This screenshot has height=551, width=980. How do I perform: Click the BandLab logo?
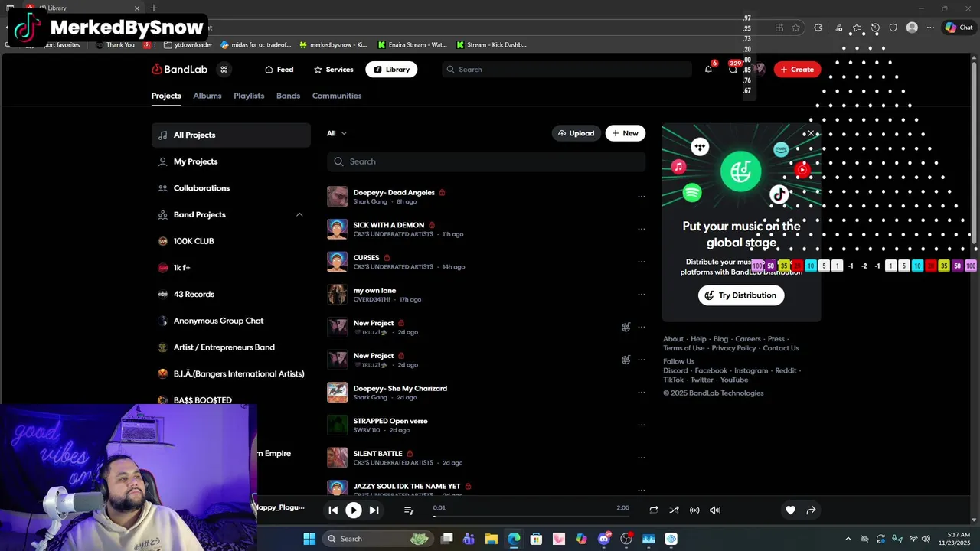(x=179, y=69)
